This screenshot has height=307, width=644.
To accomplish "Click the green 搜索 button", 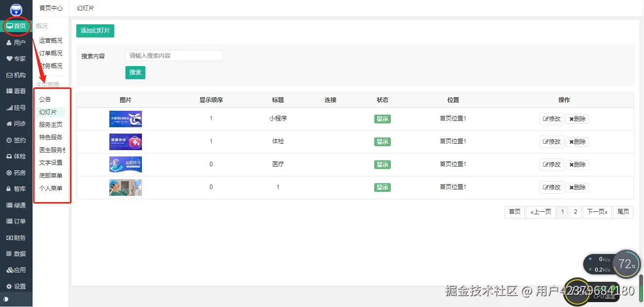I will pos(135,72).
